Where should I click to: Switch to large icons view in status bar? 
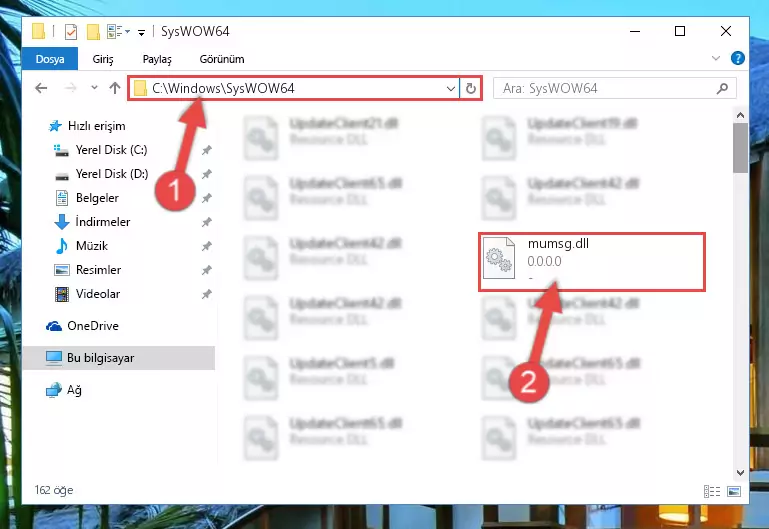734,491
